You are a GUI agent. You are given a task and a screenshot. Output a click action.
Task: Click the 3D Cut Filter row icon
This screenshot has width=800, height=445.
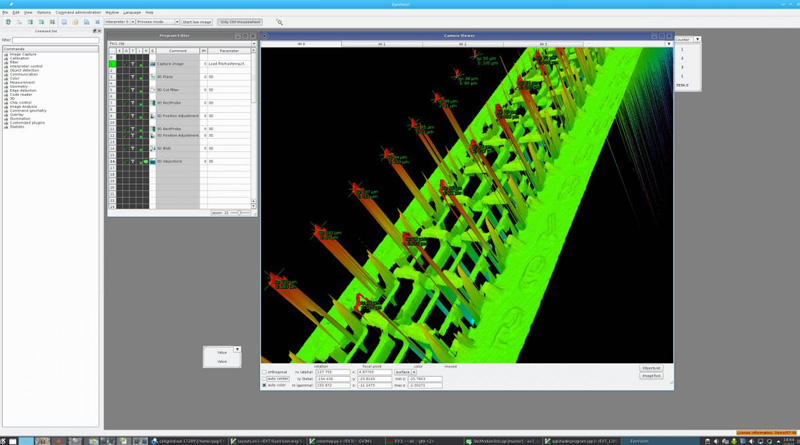tap(153, 90)
